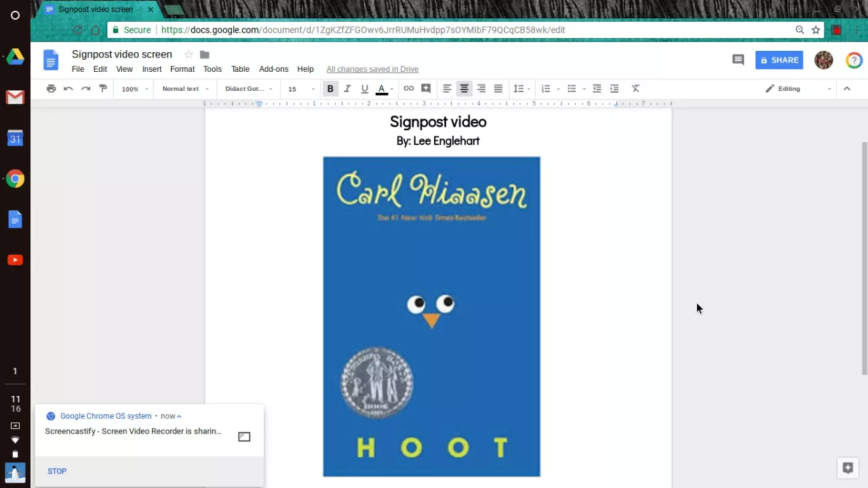Insert a link using link icon
Viewport: 868px width, 488px height.
[x=408, y=89]
